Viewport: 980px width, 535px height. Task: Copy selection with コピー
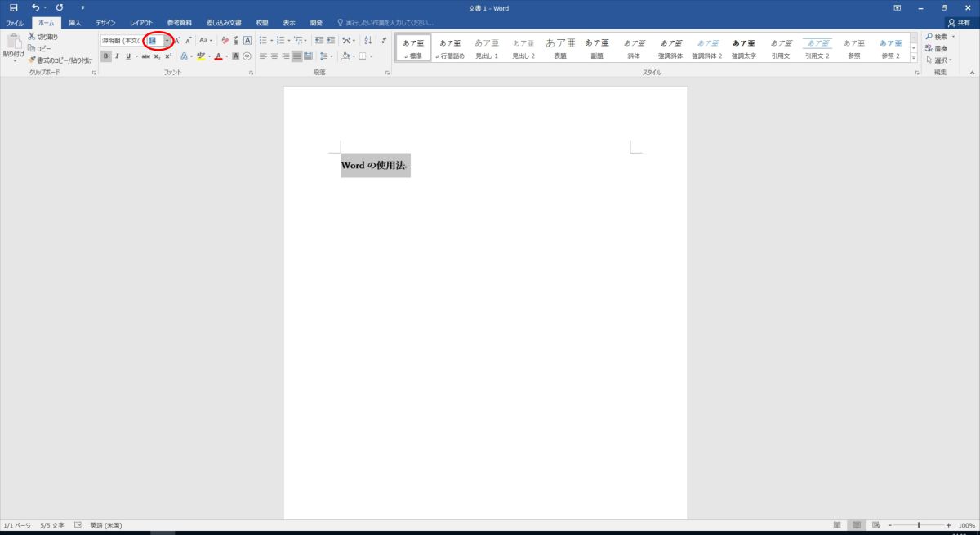(40, 48)
